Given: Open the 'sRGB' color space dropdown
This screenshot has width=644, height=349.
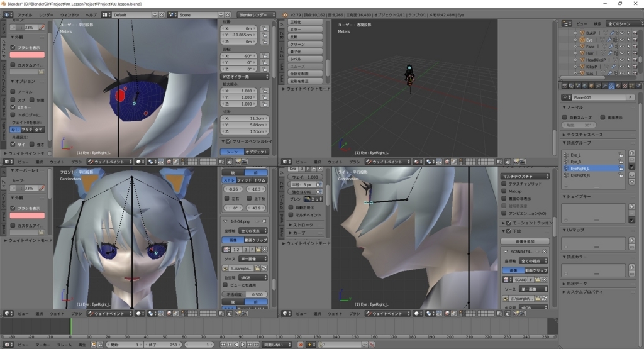Looking at the screenshot, I should pyautogui.click(x=253, y=277).
